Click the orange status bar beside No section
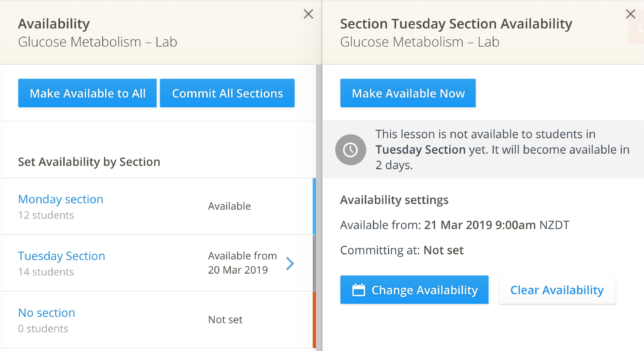 314,319
